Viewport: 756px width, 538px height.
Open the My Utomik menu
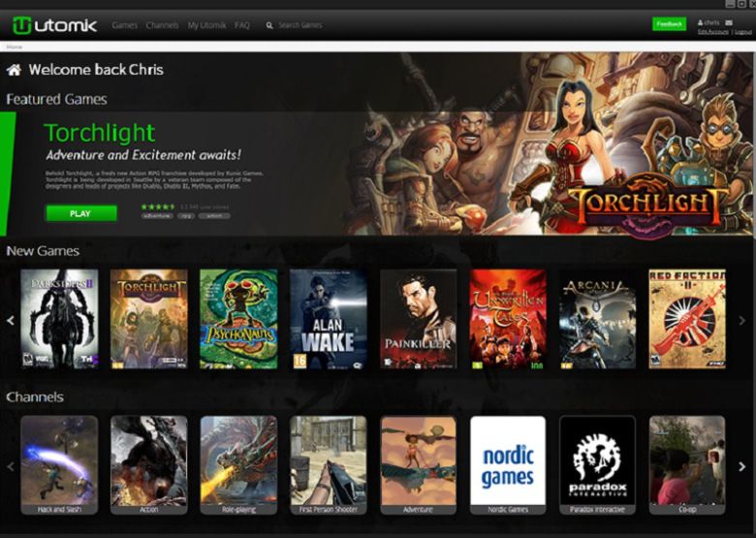pos(206,25)
